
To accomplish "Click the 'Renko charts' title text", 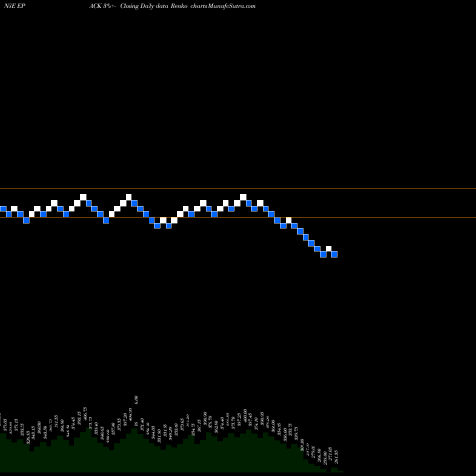I will (x=188, y=6).
